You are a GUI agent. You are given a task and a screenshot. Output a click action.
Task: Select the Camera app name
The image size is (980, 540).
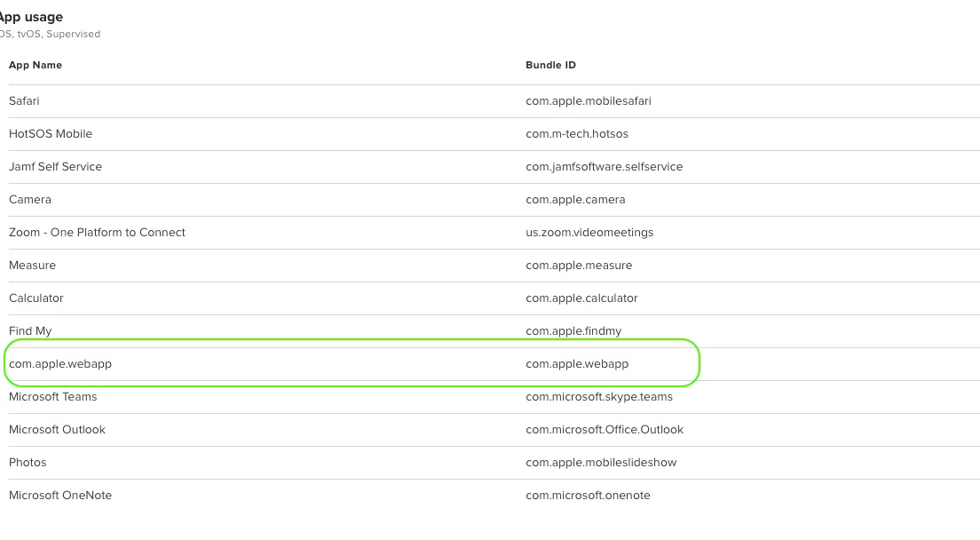30,199
